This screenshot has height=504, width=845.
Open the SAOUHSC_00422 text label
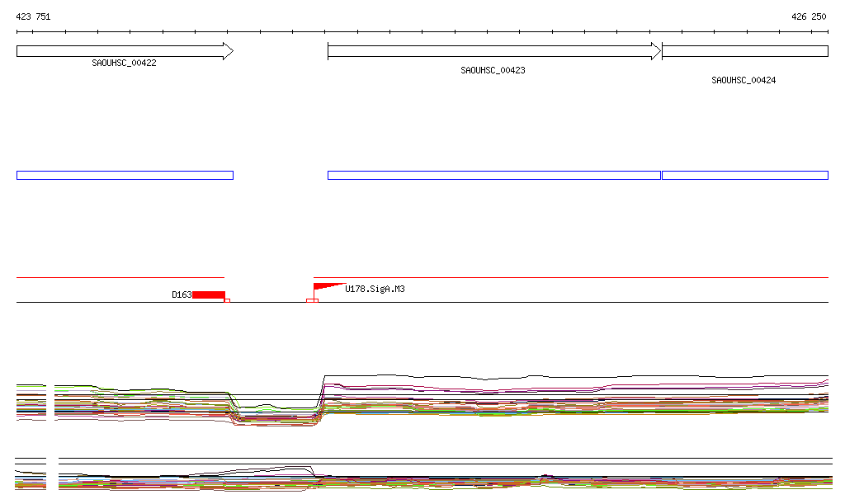click(124, 63)
